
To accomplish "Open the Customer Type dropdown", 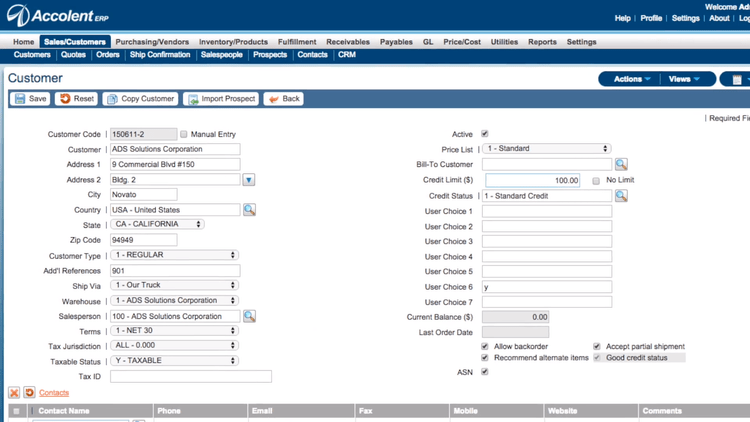I will [175, 255].
